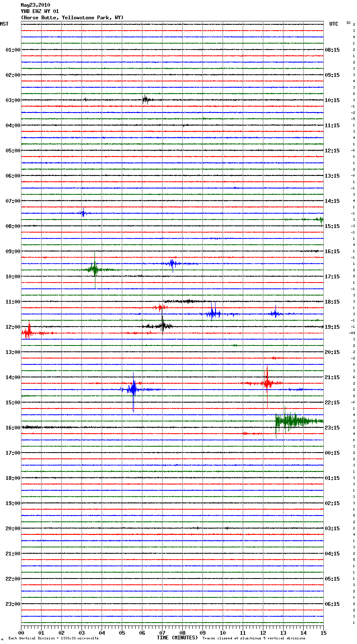357x644 pixels.
Task: Select the 08:00 MST time label
Action: (13, 226)
